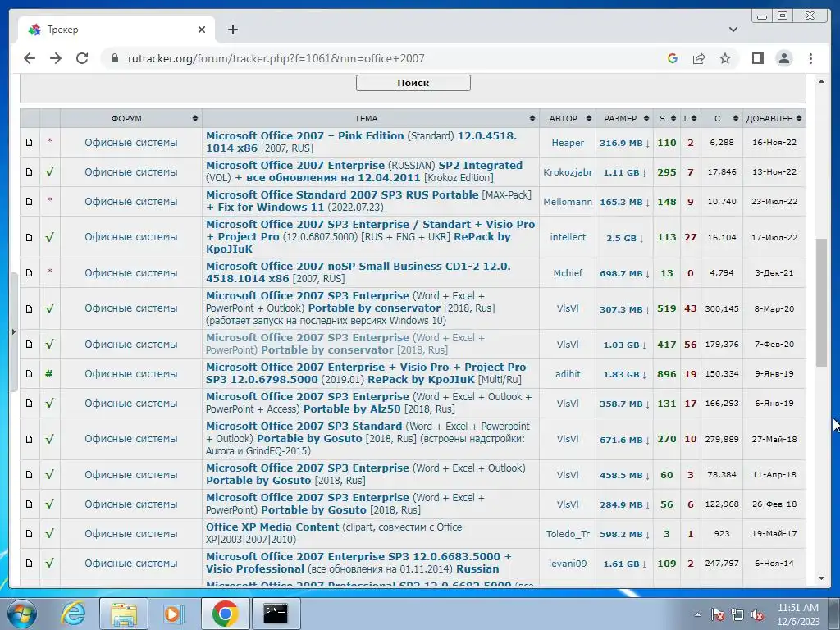Sort results by ФОРУМ column
840x630 pixels.
pos(131,118)
